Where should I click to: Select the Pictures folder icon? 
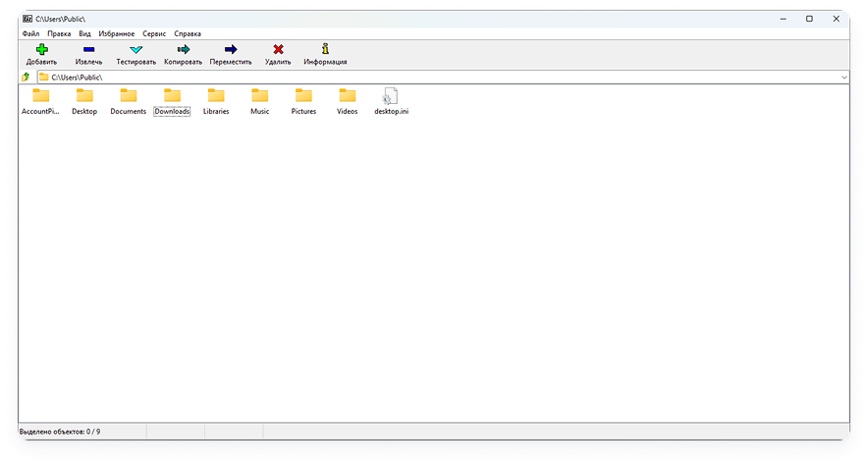coord(303,95)
